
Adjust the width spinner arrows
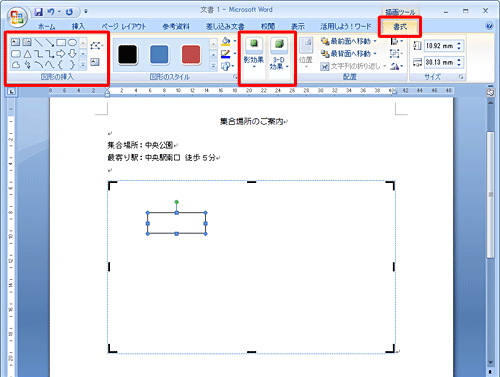[x=459, y=62]
